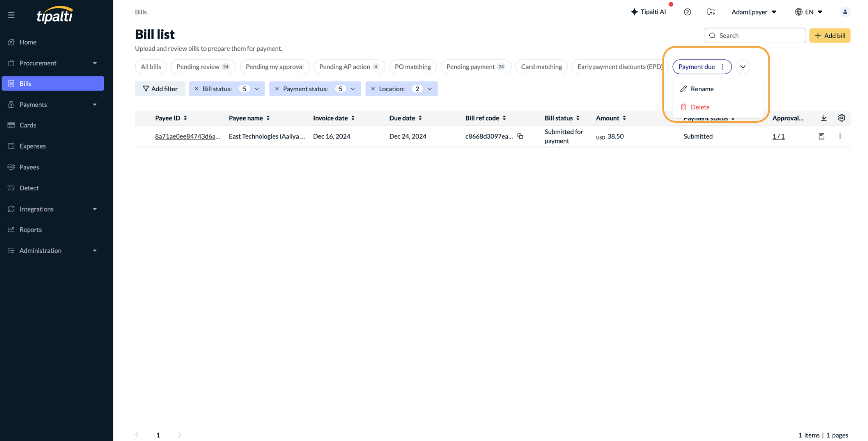868x441 pixels.
Task: Remove the Location filter
Action: tap(373, 89)
